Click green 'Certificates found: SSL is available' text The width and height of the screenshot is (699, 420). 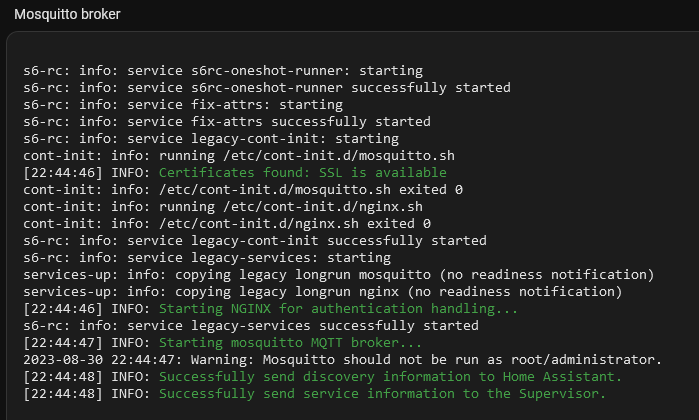pos(303,173)
